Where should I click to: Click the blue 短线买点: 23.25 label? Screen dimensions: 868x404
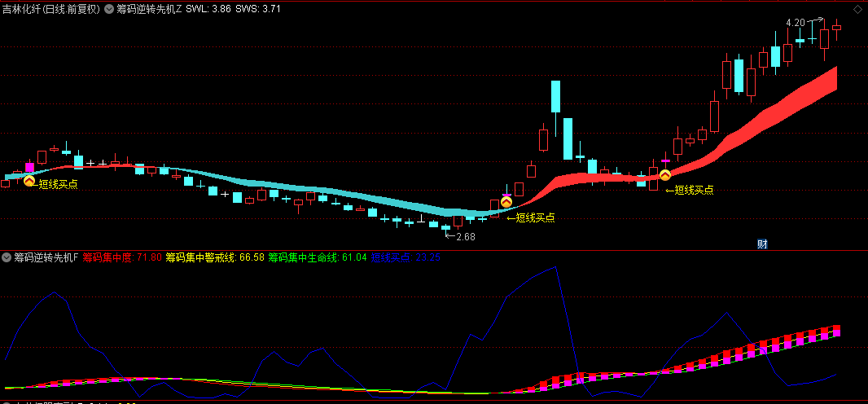406,257
